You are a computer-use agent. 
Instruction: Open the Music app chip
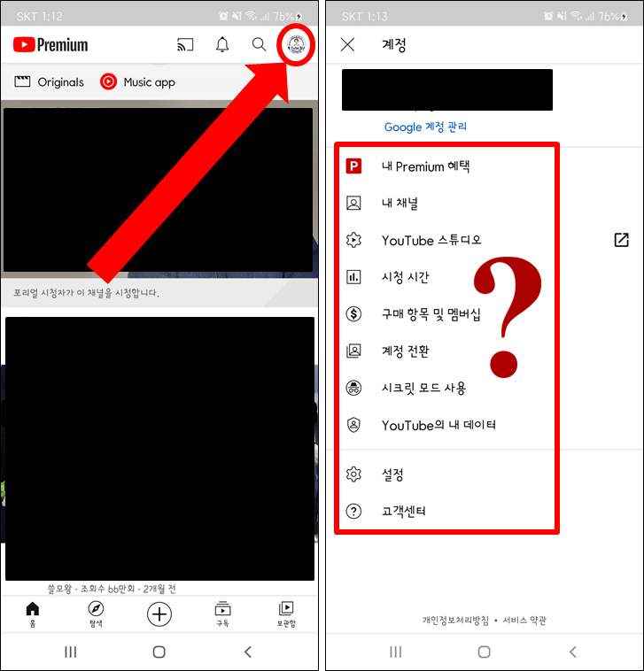137,81
